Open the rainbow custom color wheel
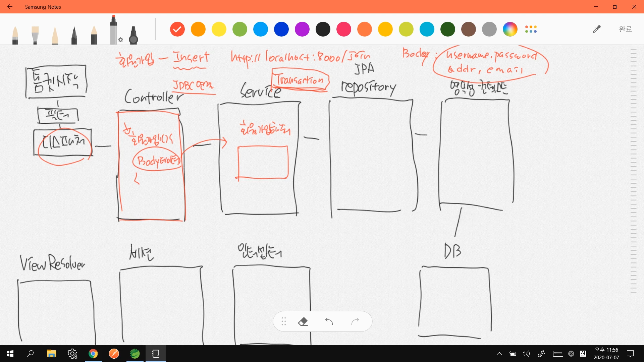Screen dimensions: 644x362 point(510,29)
